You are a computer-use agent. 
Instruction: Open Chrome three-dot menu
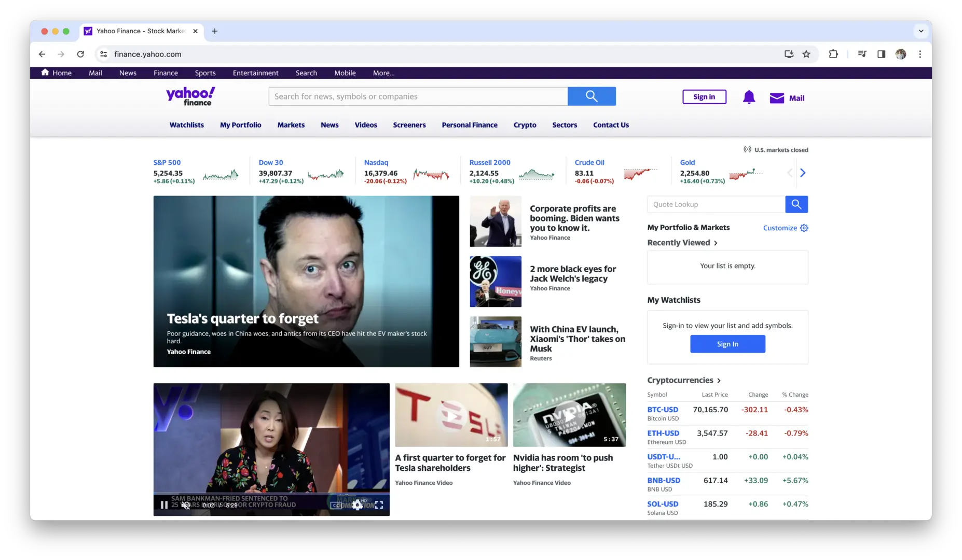[x=920, y=54]
